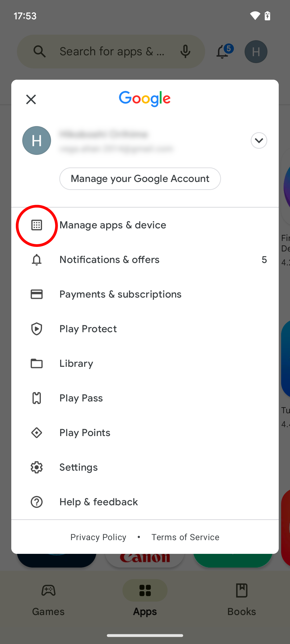Tap the Search for apps field
This screenshot has width=290, height=644.
[x=111, y=51]
